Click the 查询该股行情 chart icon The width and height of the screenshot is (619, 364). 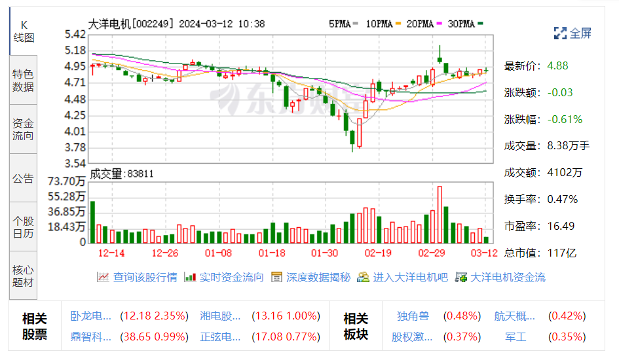pyautogui.click(x=103, y=277)
